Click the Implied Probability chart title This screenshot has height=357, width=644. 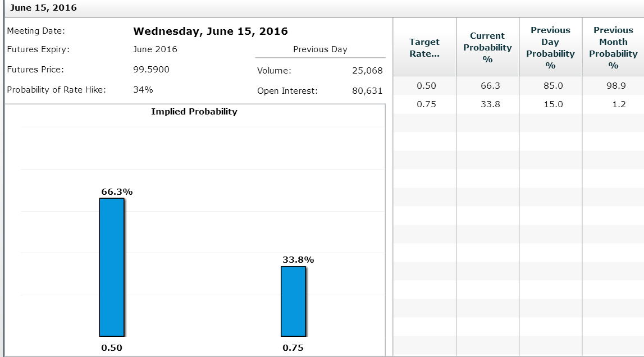tap(194, 111)
